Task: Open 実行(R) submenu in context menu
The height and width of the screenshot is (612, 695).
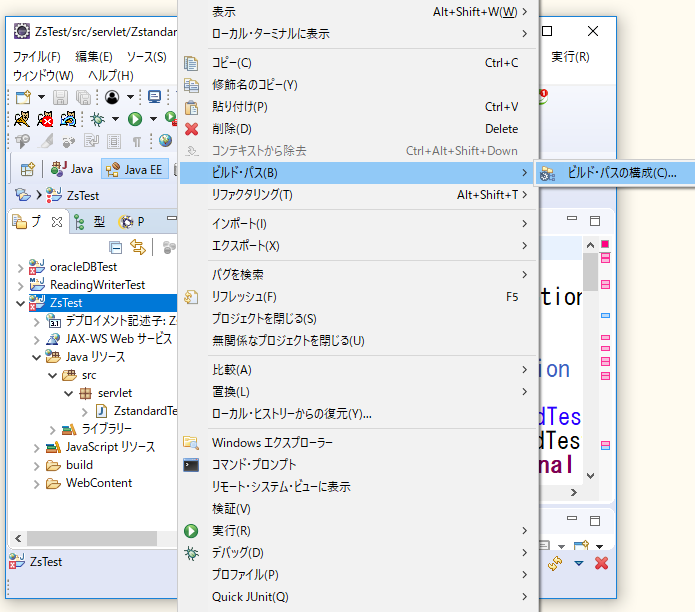Action: point(359,530)
